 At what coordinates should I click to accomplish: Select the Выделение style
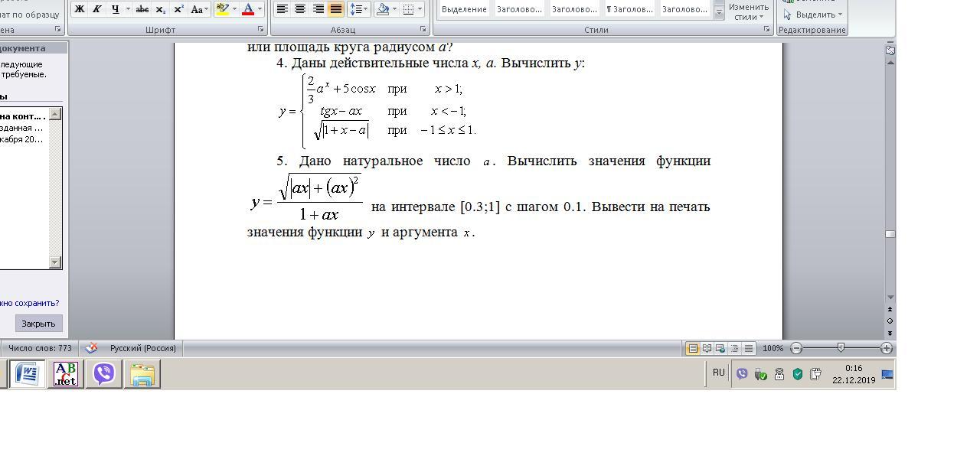(x=464, y=9)
